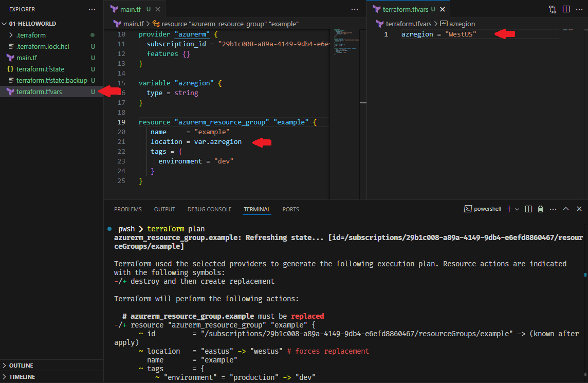
Task: Close the terraform.tfvars tab
Action: [443, 9]
